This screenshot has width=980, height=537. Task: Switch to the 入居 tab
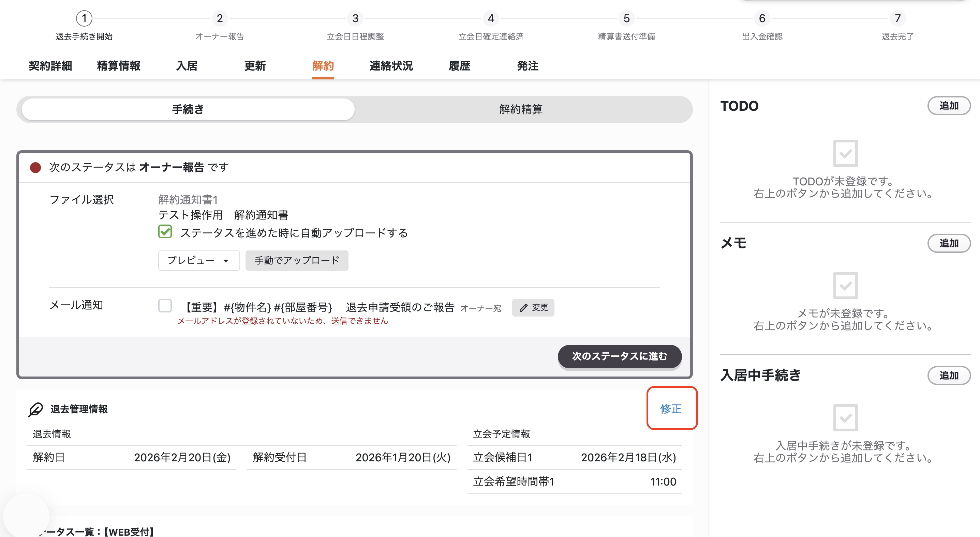187,66
